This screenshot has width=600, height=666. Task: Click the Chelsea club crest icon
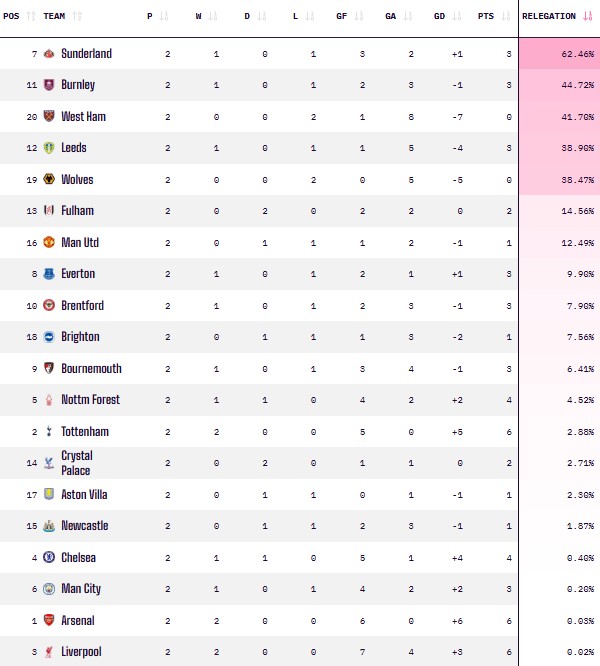[49, 558]
